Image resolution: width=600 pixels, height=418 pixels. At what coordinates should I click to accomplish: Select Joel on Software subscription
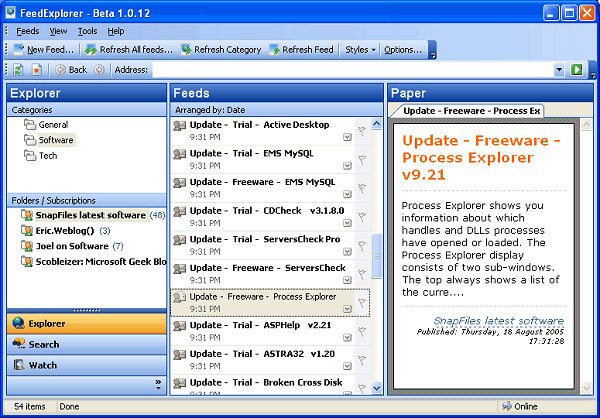click(72, 246)
